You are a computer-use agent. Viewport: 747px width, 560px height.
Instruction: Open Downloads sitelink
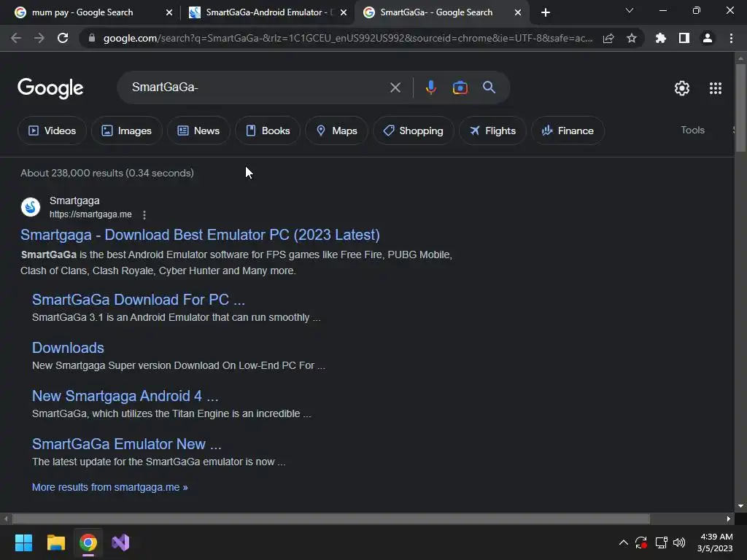click(x=68, y=348)
